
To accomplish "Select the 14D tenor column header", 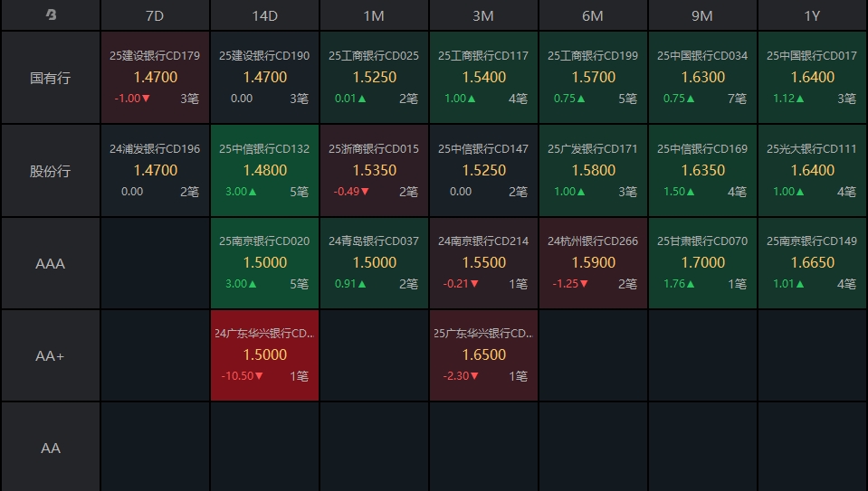I will point(264,15).
